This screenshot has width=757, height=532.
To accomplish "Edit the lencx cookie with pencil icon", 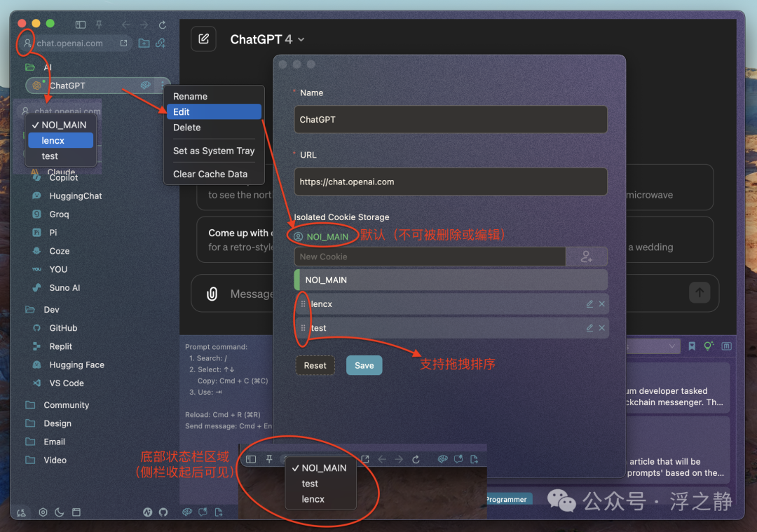I will click(589, 303).
